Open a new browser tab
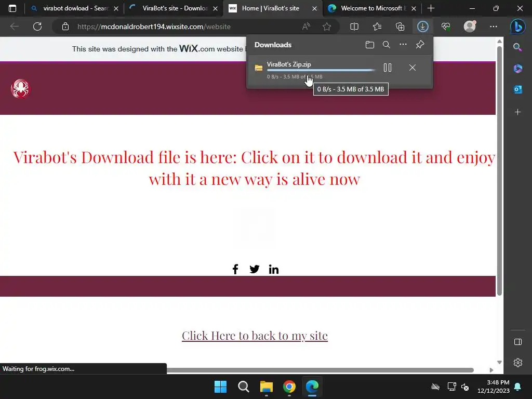 (x=431, y=8)
